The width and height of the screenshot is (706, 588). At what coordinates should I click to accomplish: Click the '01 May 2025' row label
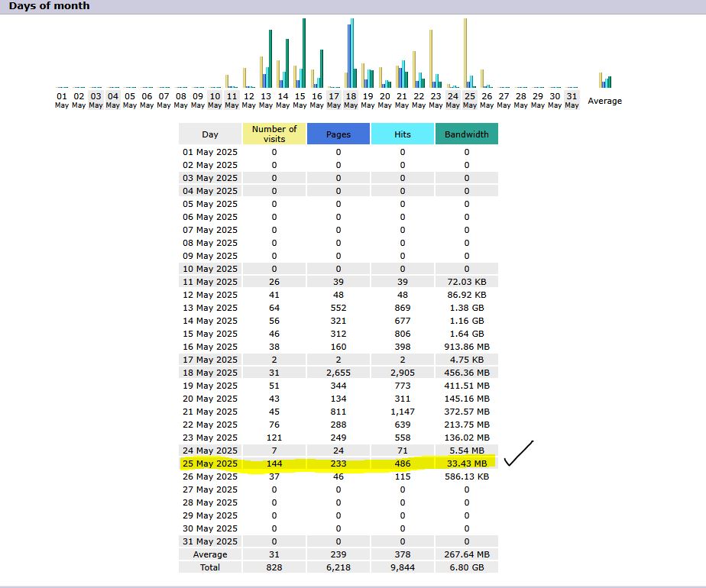pyautogui.click(x=210, y=152)
